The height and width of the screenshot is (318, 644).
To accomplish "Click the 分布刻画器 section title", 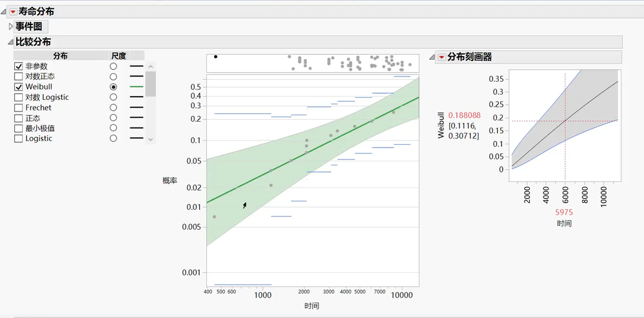I will [469, 57].
